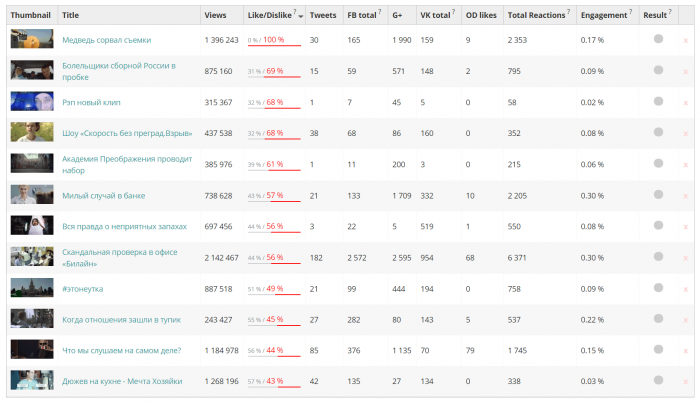Image resolution: width=700 pixels, height=405 pixels.
Task: Open 'Когда отношения зашли в тупик' link
Action: pyautogui.click(x=117, y=320)
